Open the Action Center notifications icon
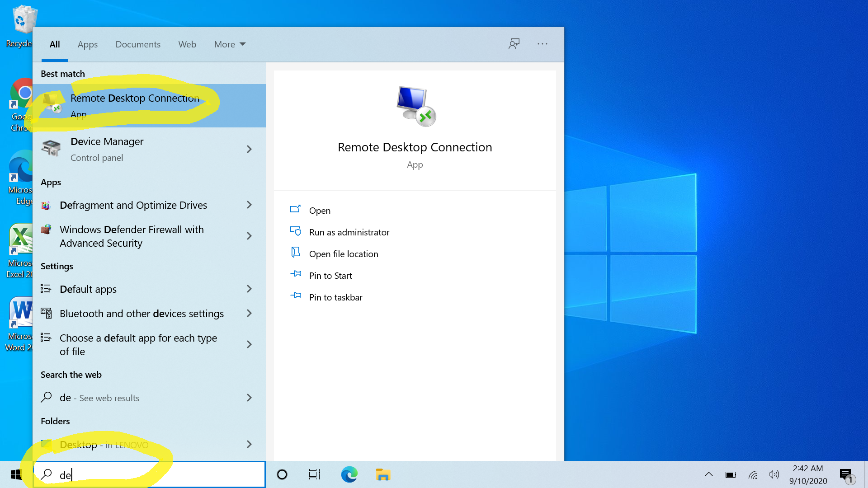 click(846, 475)
